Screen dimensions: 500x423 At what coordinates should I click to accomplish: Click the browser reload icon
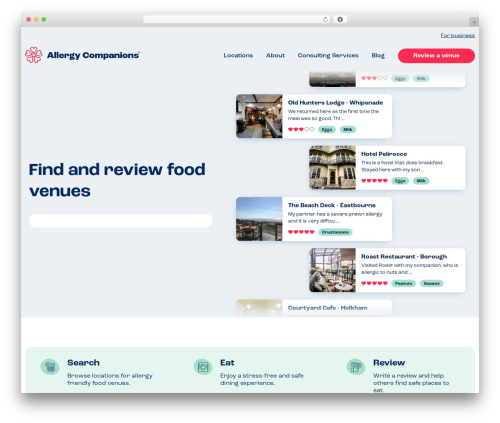(x=325, y=20)
